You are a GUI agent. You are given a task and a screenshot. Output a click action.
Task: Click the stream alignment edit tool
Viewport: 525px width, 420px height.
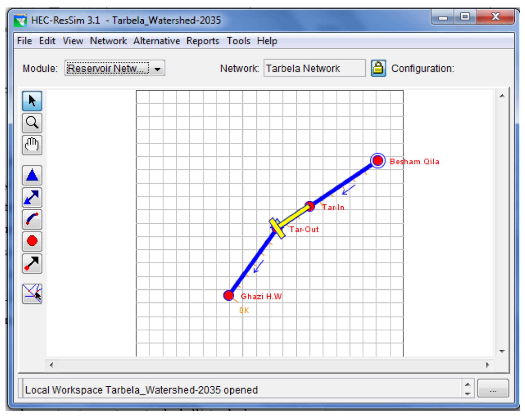click(32, 294)
